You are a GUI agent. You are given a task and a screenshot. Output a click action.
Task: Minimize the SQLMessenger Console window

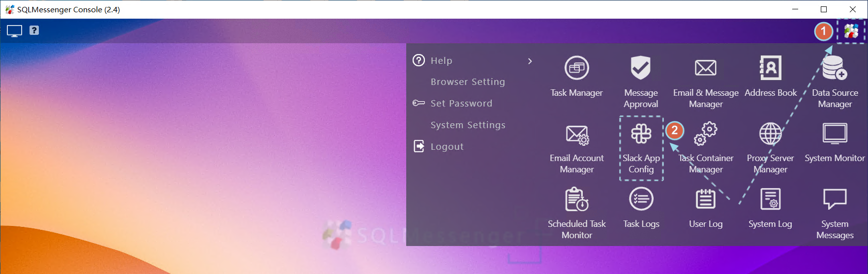(795, 9)
